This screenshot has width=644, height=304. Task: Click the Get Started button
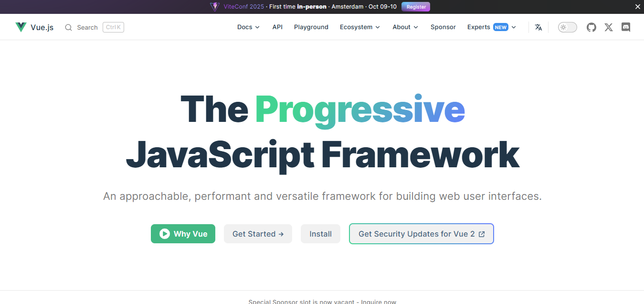tap(258, 234)
